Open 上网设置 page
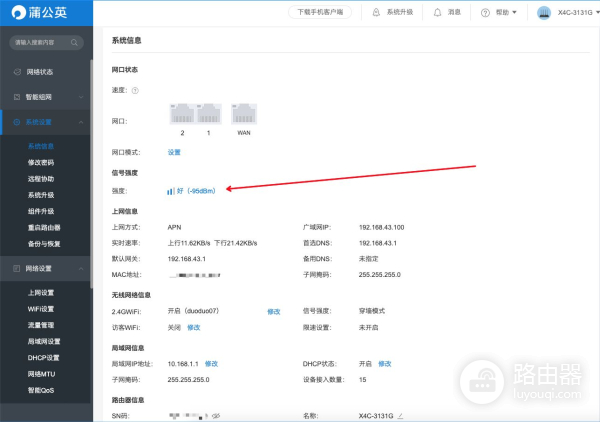 (41, 293)
